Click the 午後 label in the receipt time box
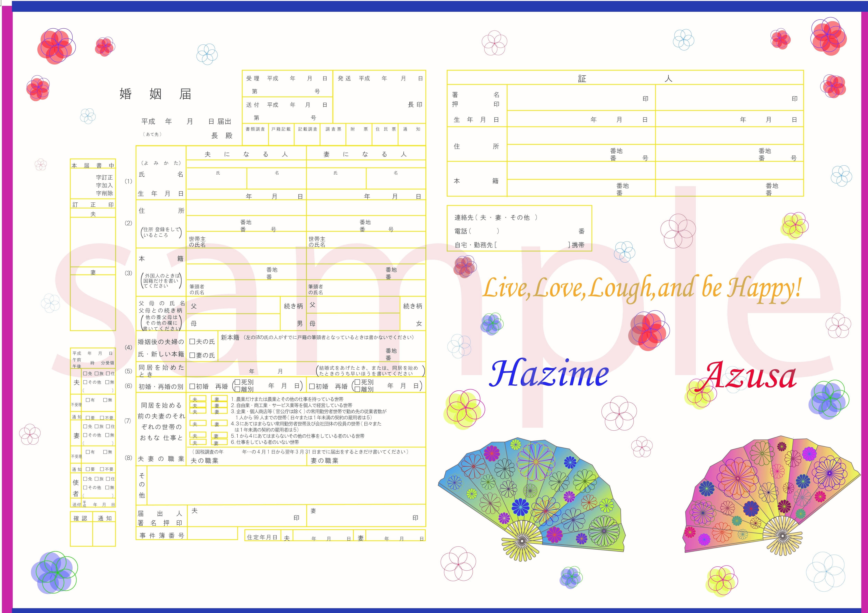This screenshot has width=868, height=613. point(77,366)
